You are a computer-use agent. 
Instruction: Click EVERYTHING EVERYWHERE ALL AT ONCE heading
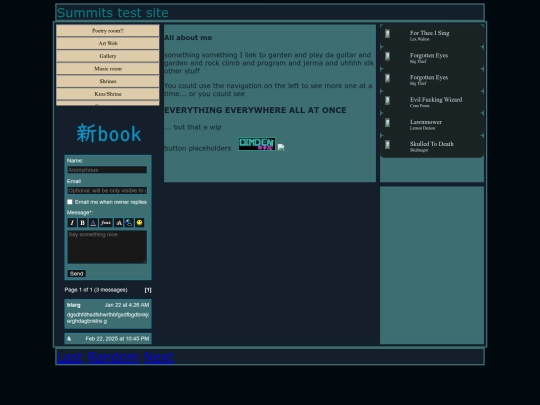pos(255,110)
